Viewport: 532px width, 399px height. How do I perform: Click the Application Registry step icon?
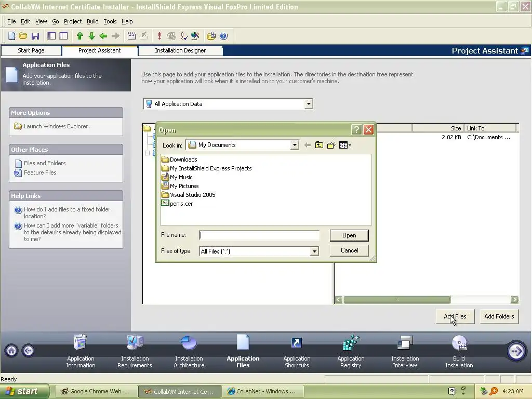coord(351,343)
